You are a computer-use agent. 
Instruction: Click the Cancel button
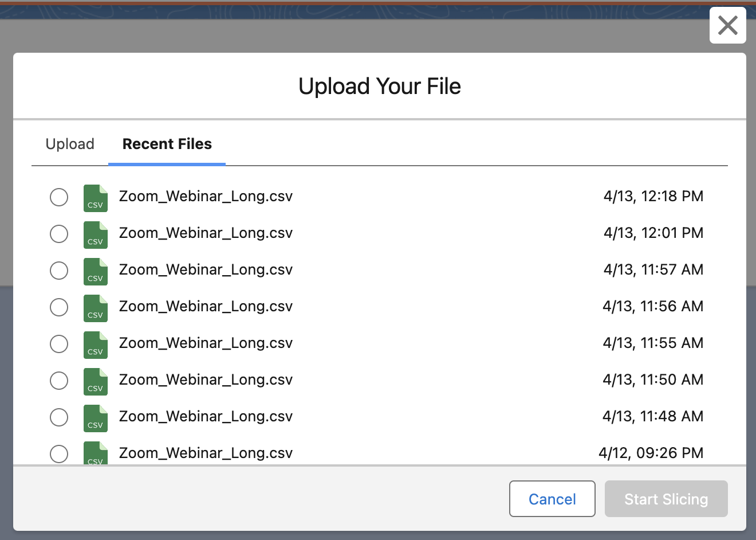pyautogui.click(x=552, y=499)
